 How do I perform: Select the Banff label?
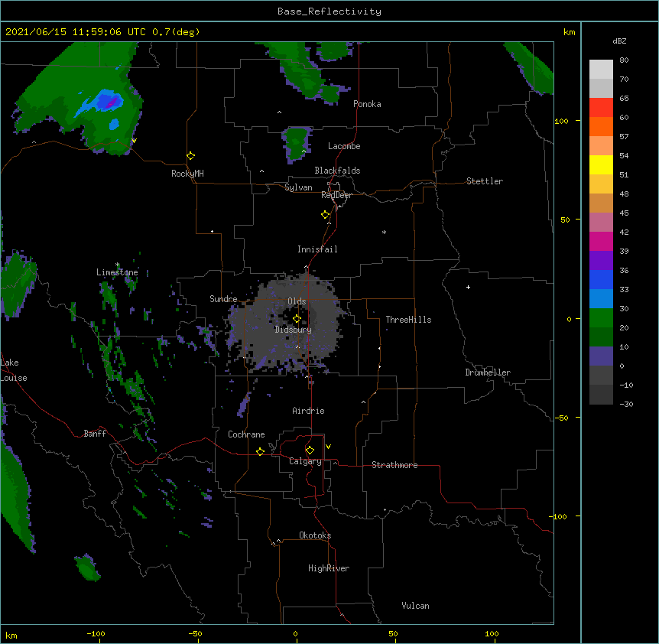95,434
